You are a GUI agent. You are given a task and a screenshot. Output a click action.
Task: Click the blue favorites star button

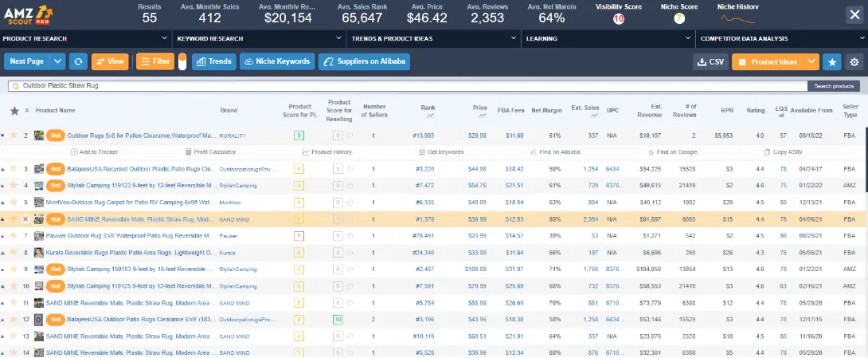[831, 62]
